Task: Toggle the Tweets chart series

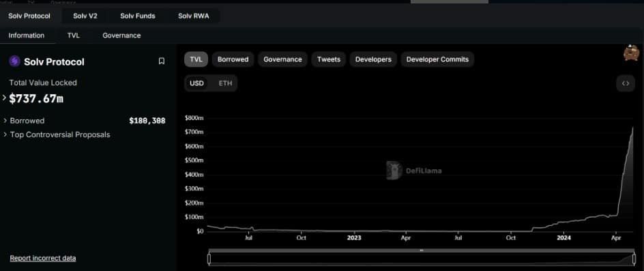Action: 329,59
